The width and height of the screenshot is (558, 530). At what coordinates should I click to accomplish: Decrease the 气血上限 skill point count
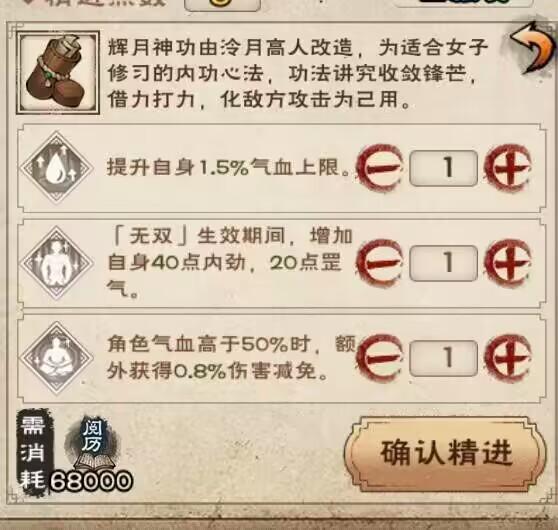click(380, 167)
